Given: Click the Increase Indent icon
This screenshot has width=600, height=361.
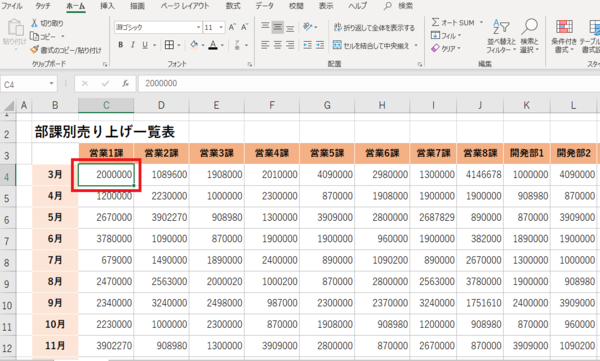Looking at the screenshot, I should [320, 45].
